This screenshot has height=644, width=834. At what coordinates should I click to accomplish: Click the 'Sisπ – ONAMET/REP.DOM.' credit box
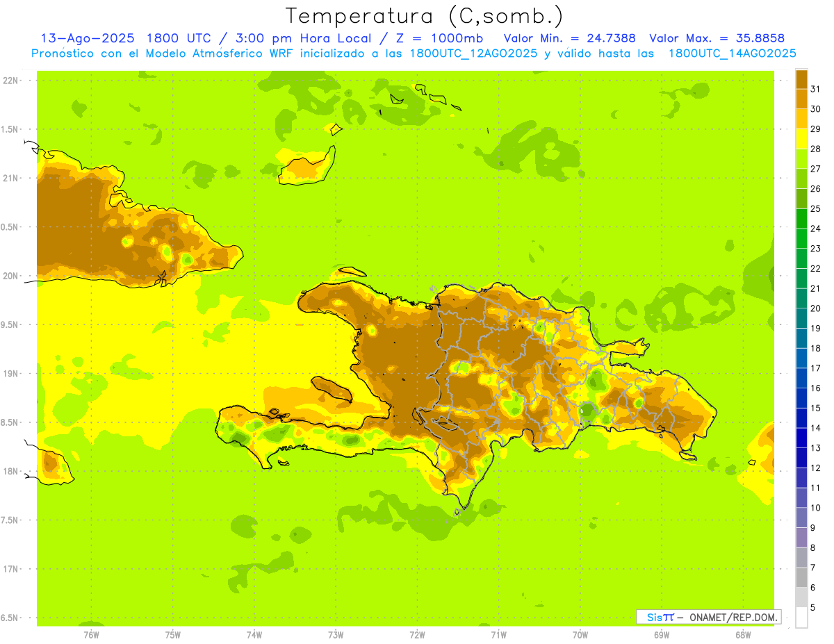(708, 617)
